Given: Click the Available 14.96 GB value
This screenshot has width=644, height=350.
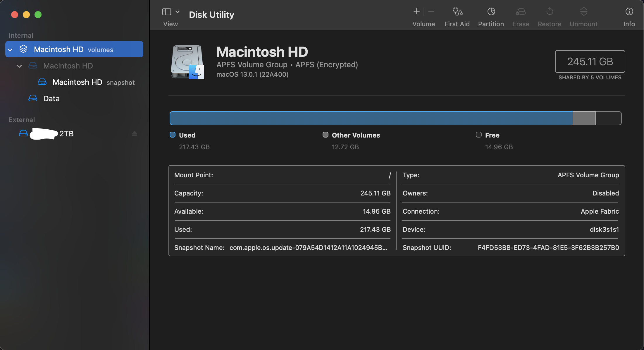Looking at the screenshot, I should point(377,211).
